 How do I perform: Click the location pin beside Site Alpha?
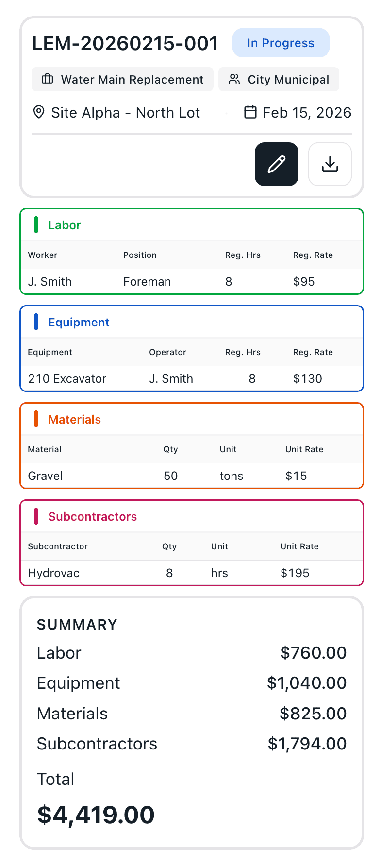point(38,112)
